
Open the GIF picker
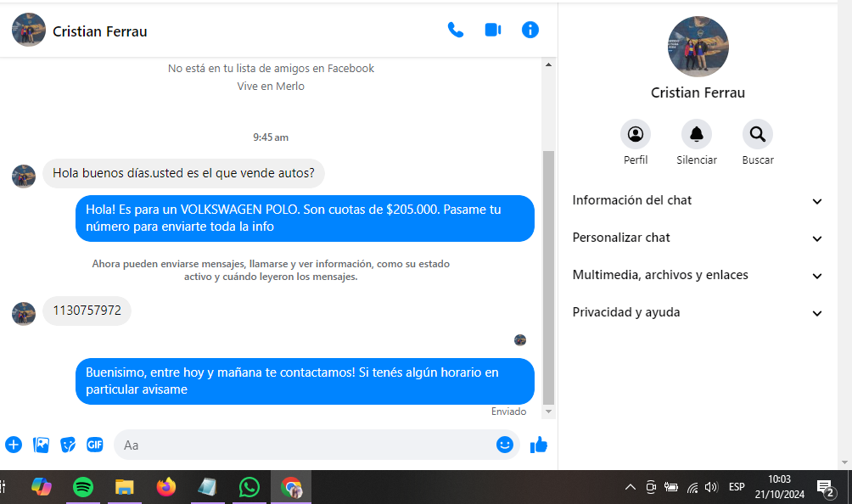(95, 445)
